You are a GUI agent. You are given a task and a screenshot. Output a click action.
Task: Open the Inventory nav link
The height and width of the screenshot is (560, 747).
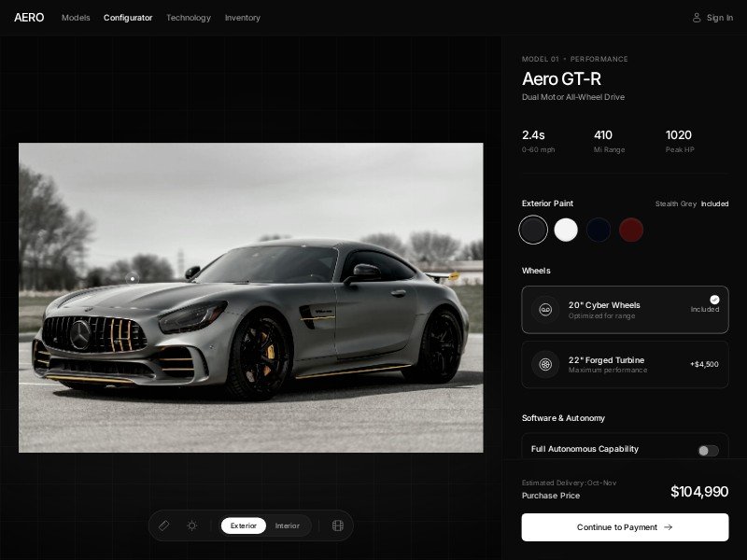(x=243, y=18)
